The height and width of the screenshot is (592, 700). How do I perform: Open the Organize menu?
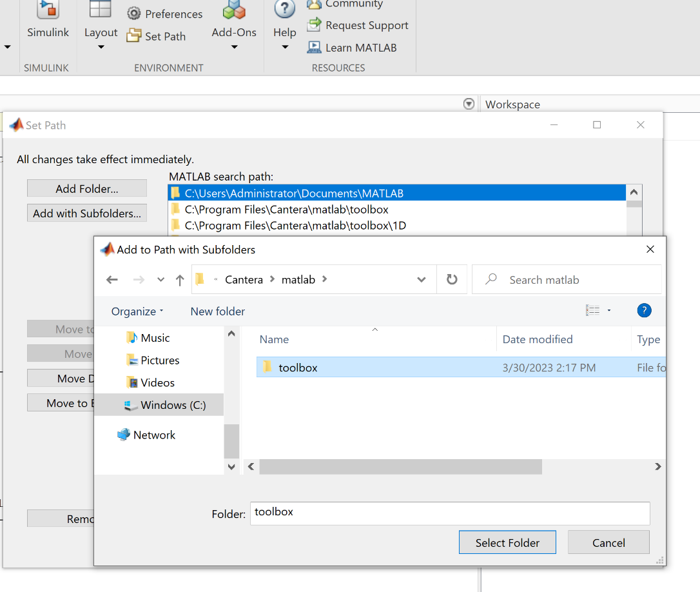tap(137, 311)
